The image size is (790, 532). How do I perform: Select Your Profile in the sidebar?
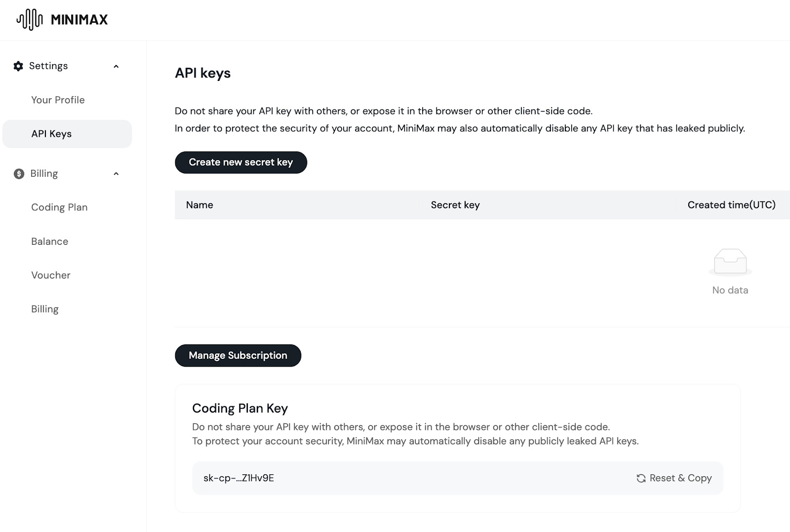pos(57,100)
